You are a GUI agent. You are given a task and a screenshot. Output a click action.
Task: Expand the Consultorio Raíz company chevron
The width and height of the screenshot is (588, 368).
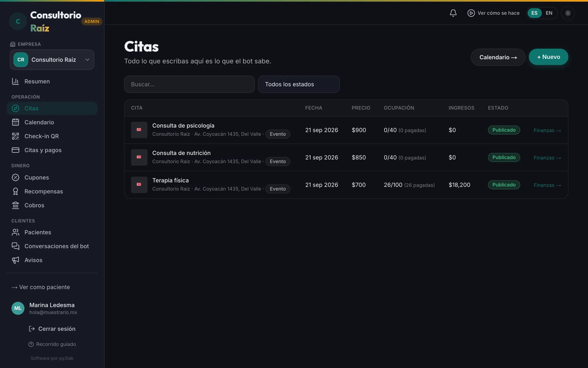tap(87, 60)
